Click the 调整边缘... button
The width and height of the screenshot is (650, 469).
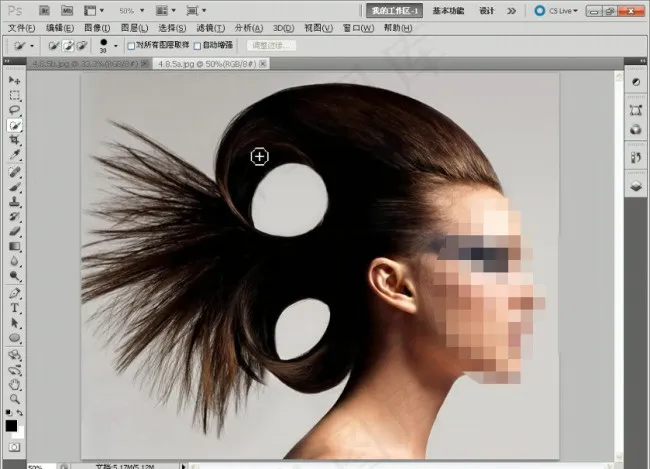[272, 45]
